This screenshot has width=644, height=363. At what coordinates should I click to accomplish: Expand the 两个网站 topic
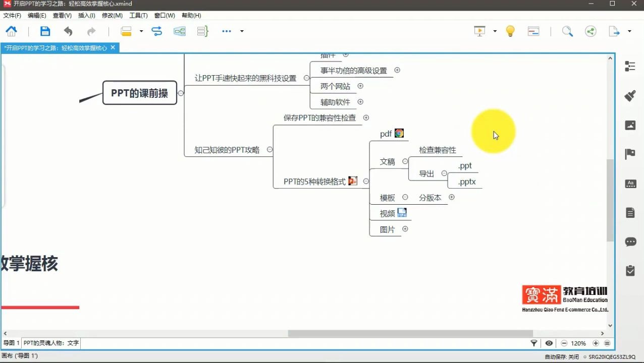click(360, 86)
